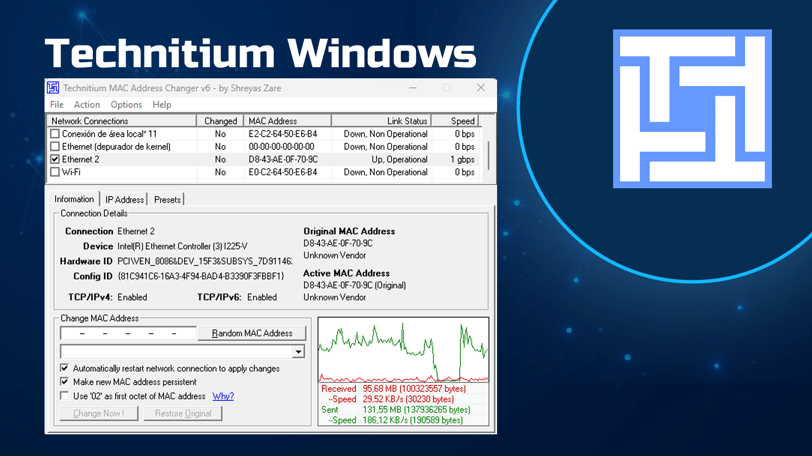Open the vendor dropdown arrow under MAC field
Image resolution: width=812 pixels, height=456 pixels.
(x=298, y=352)
